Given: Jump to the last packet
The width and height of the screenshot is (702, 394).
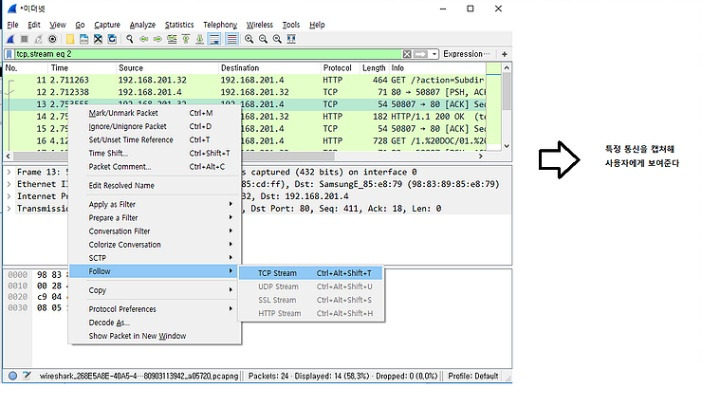Looking at the screenshot, I should point(200,39).
